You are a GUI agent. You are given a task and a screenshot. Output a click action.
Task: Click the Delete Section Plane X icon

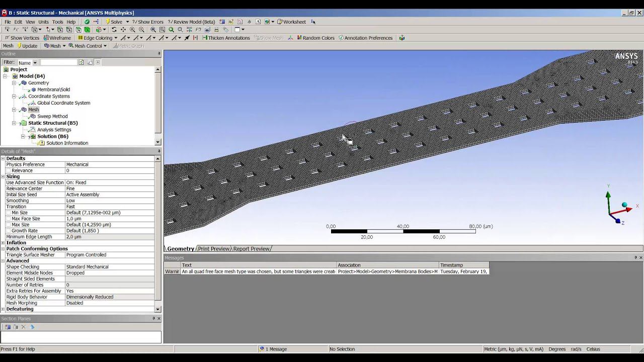tap(24, 327)
